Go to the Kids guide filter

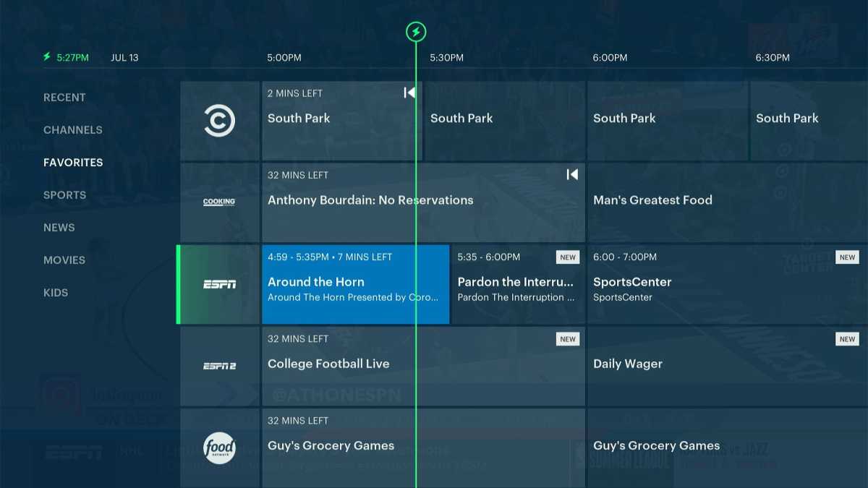tap(56, 293)
